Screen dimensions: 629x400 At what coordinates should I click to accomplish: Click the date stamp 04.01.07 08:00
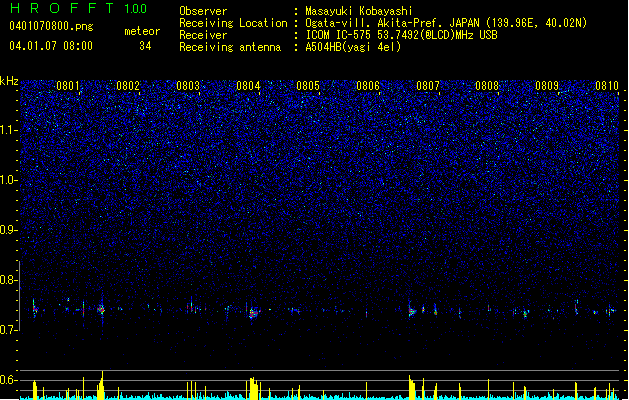(x=51, y=46)
